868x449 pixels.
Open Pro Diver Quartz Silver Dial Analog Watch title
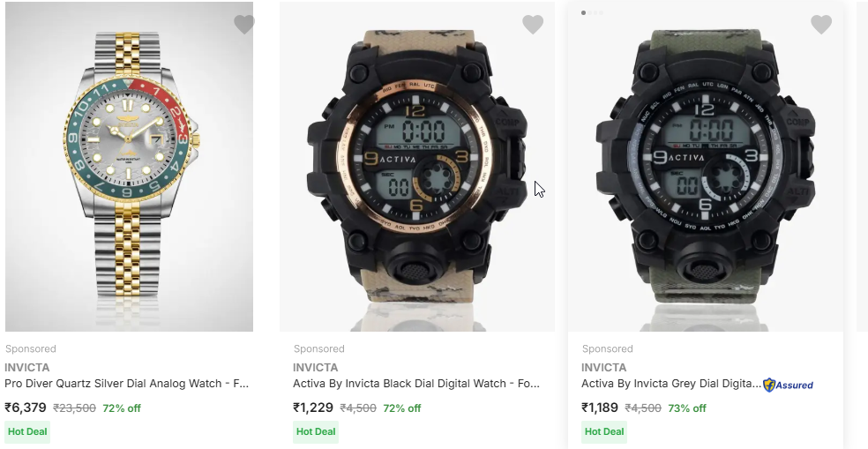[127, 384]
